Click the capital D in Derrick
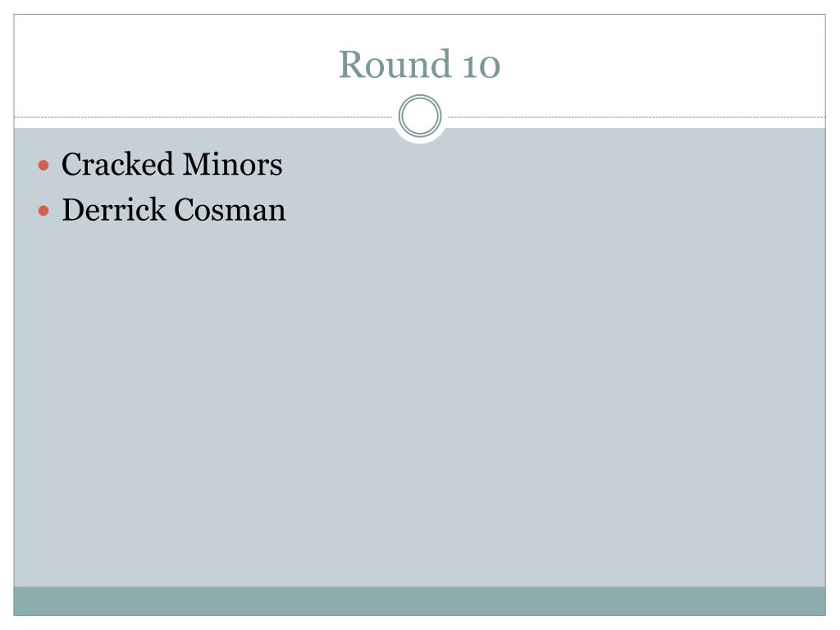Screen dimensions: 840x630 pos(74,209)
